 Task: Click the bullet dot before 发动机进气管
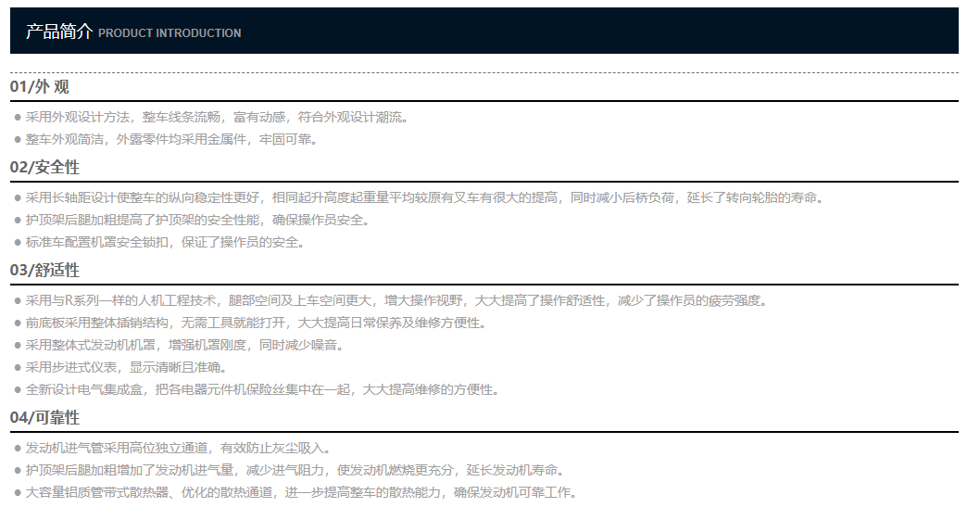coord(18,449)
